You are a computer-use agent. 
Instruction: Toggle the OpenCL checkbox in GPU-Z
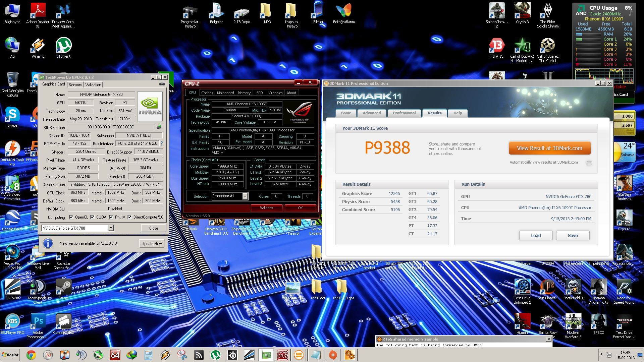tap(71, 217)
